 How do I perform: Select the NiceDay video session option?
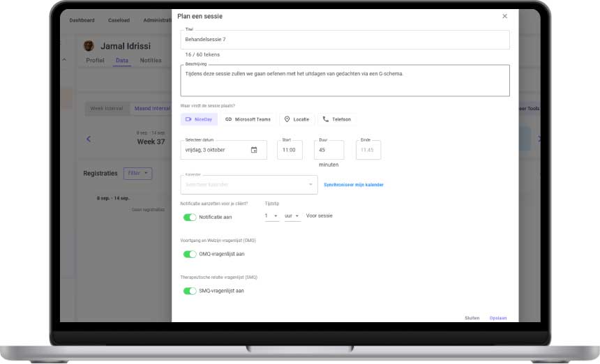(x=199, y=119)
